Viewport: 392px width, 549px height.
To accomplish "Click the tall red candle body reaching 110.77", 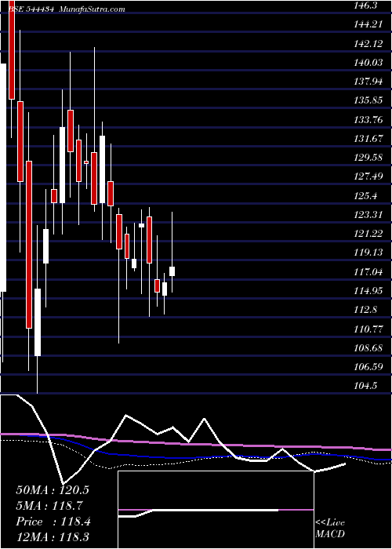I will [29, 245].
